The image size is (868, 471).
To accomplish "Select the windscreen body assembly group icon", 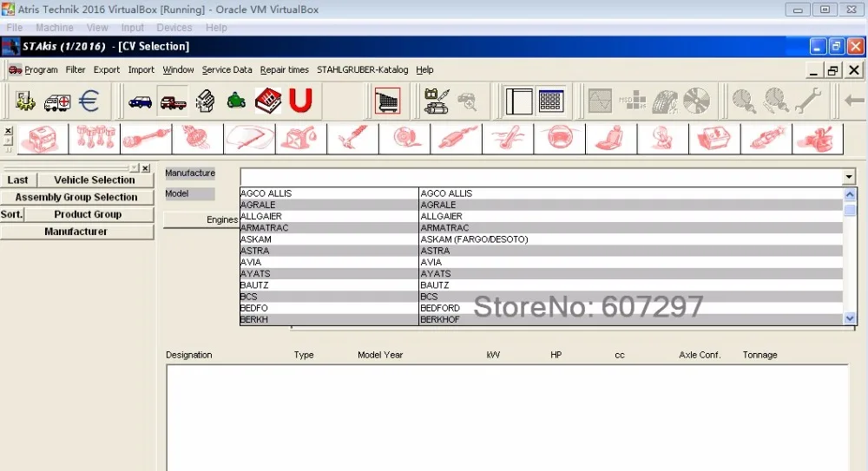I will click(249, 139).
